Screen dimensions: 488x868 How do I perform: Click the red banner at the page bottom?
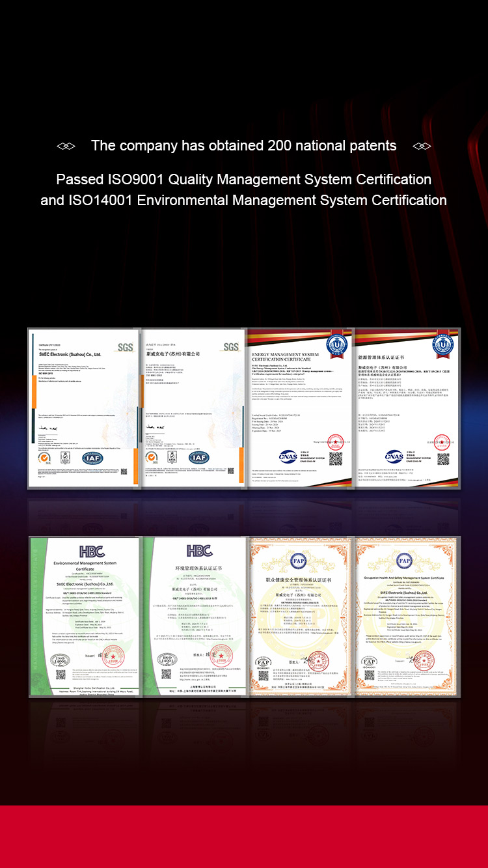(x=244, y=836)
